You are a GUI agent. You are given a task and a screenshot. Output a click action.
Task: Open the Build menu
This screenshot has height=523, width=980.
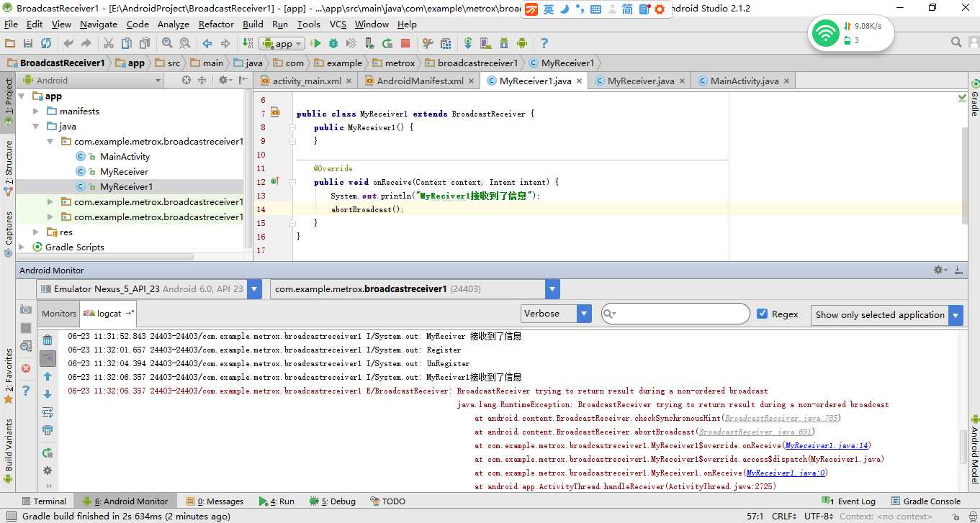[x=253, y=24]
